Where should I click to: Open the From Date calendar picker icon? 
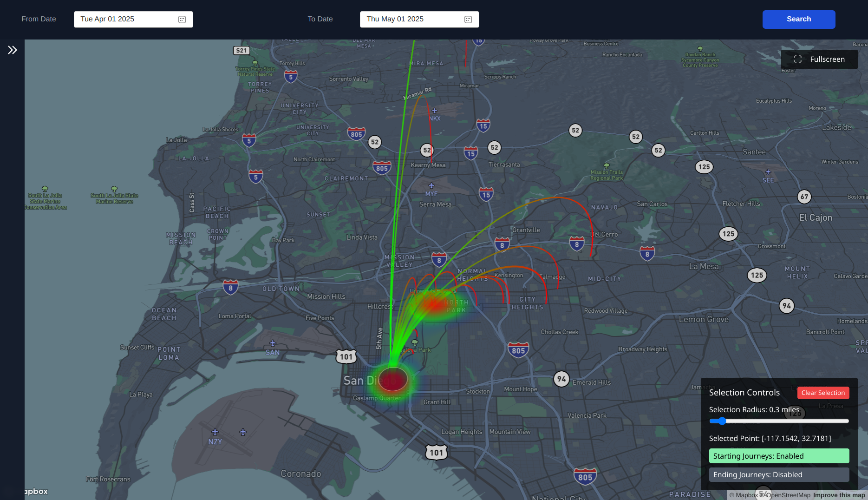point(182,20)
